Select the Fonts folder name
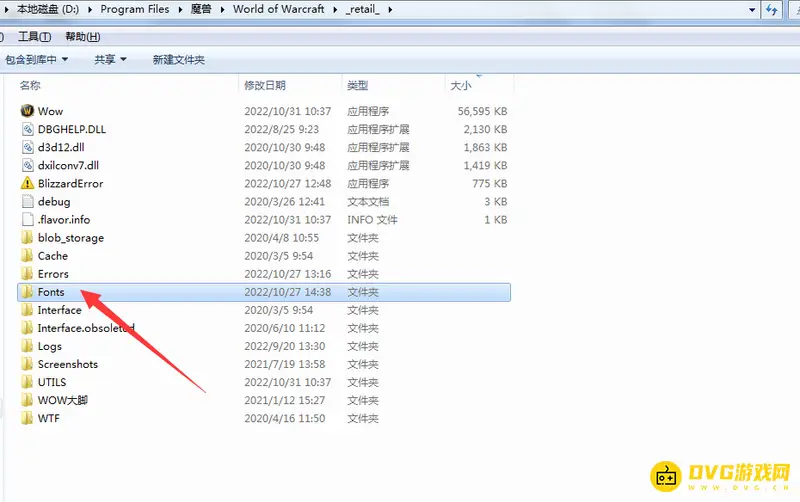 [51, 292]
